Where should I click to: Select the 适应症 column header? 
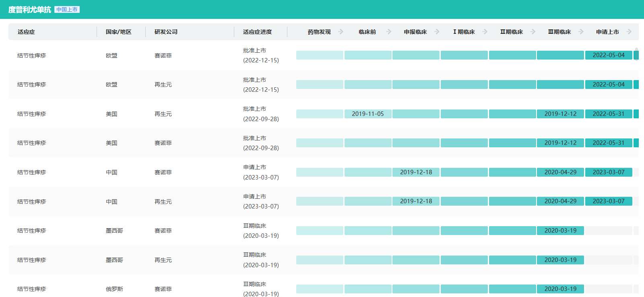coord(26,32)
